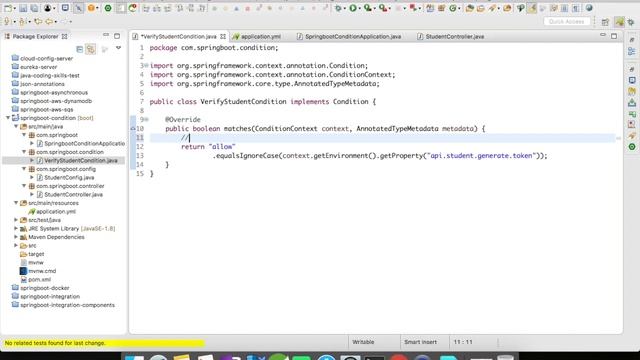
Task: Select the springboot-integration-components project
Action: [67, 305]
